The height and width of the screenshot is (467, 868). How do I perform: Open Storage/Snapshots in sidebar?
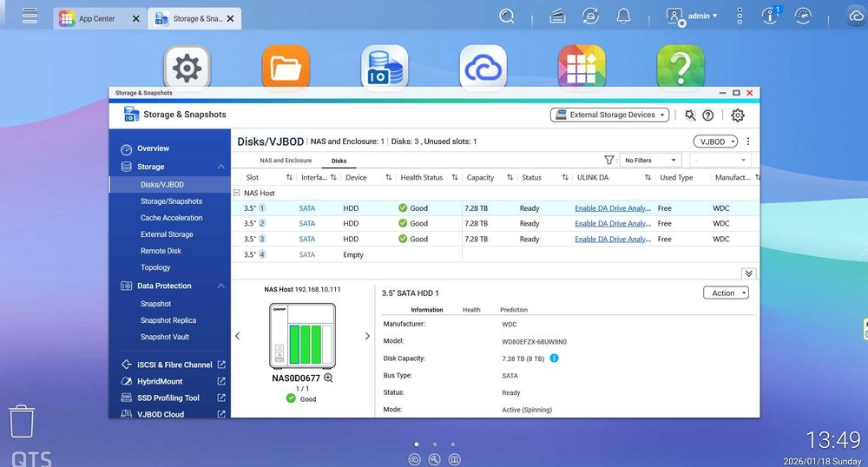(x=170, y=201)
